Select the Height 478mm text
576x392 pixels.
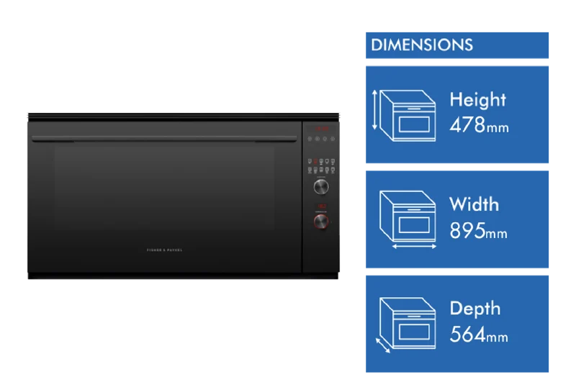click(x=479, y=112)
